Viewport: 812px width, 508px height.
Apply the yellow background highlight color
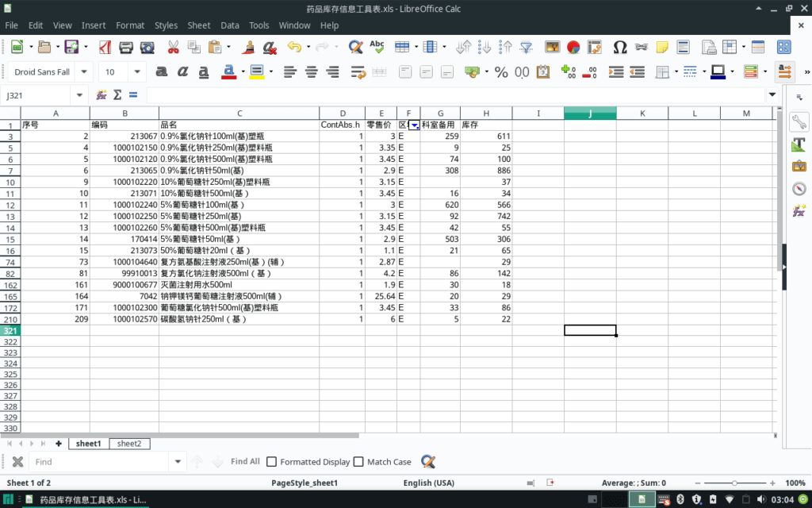tap(256, 72)
